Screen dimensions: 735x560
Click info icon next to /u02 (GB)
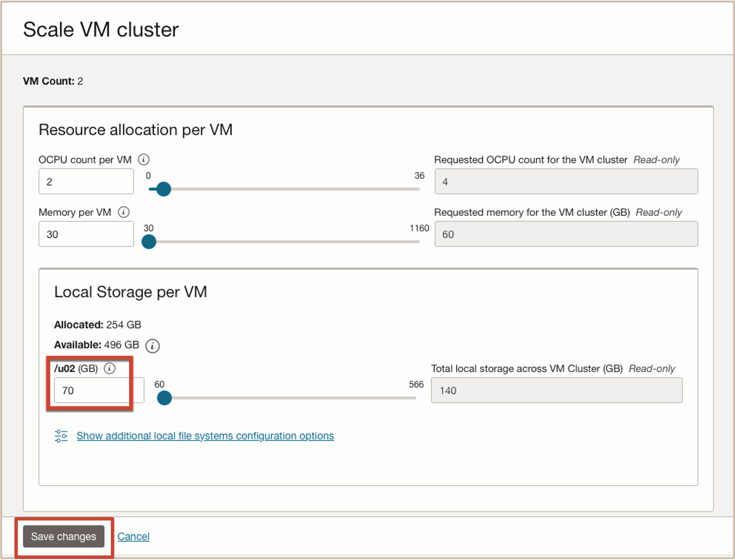point(110,368)
